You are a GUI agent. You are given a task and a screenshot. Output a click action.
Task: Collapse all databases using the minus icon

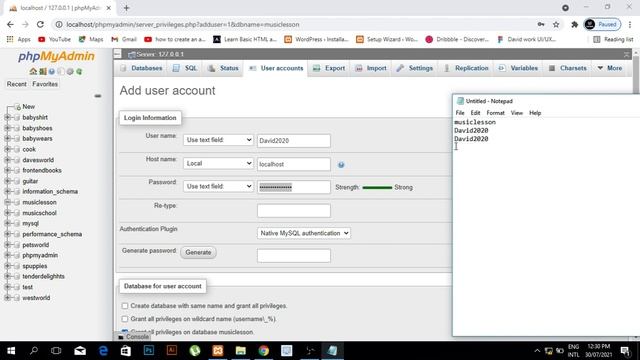(x=98, y=96)
